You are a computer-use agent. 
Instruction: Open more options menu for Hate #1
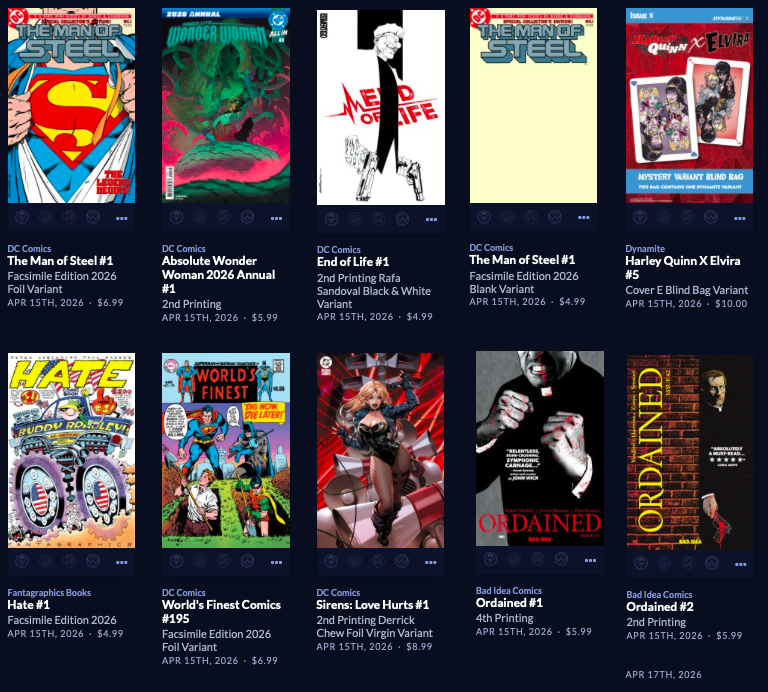coord(121,562)
